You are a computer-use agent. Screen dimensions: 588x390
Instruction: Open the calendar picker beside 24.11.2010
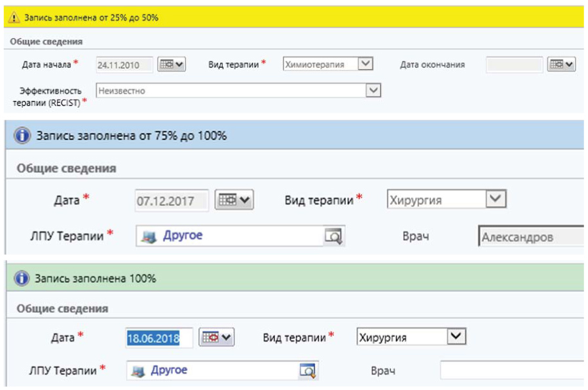pos(172,64)
